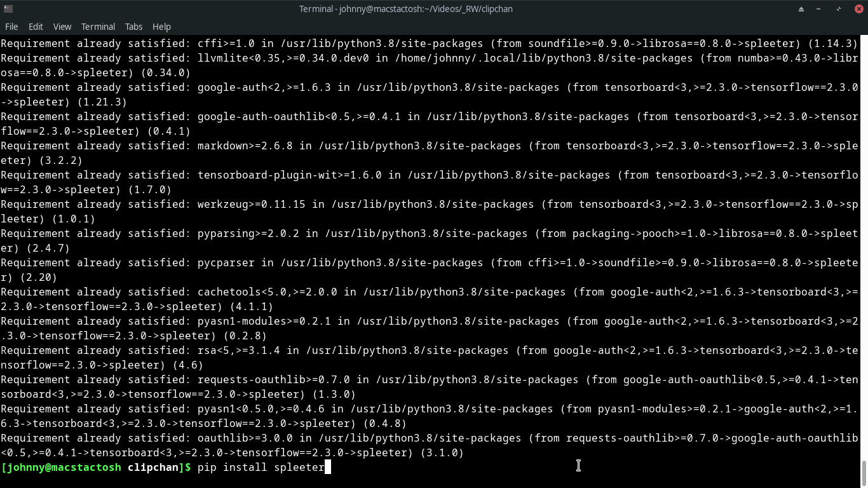Click the 'pyparsing>=2.0.2' requirement text
The width and height of the screenshot is (868, 488).
248,234
